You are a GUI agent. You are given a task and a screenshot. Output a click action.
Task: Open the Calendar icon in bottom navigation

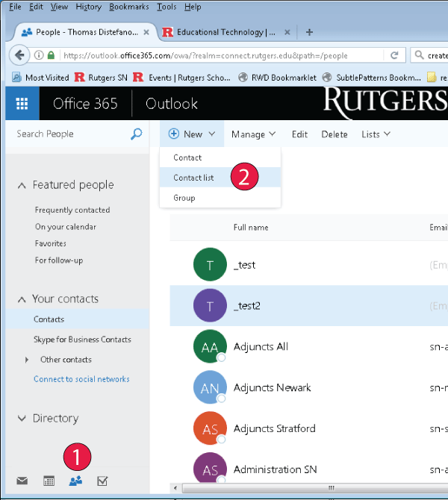point(49,481)
